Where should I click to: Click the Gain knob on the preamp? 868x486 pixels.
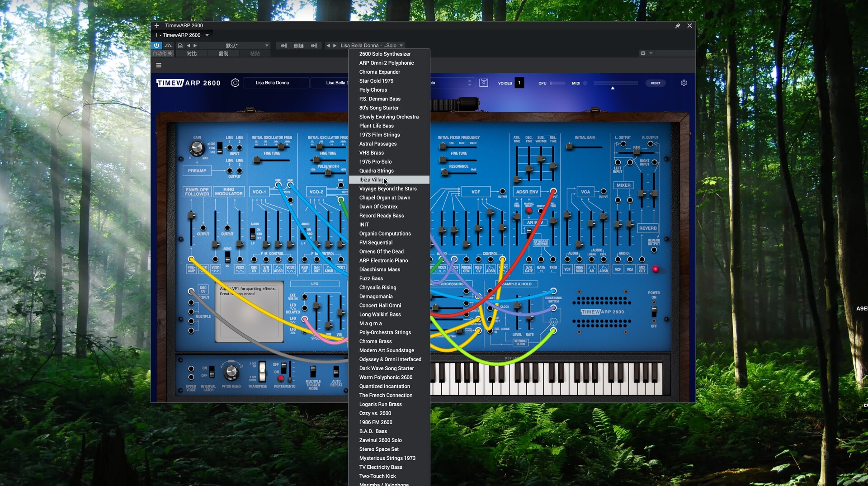click(197, 148)
